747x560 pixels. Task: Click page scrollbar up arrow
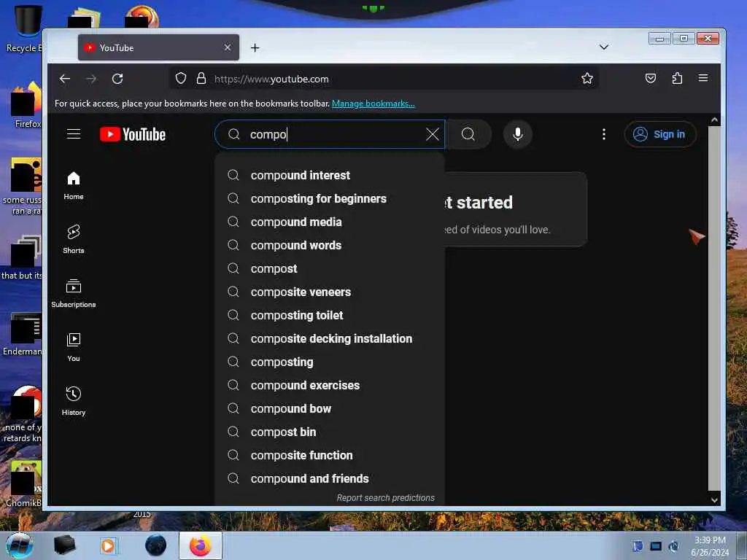tap(714, 120)
